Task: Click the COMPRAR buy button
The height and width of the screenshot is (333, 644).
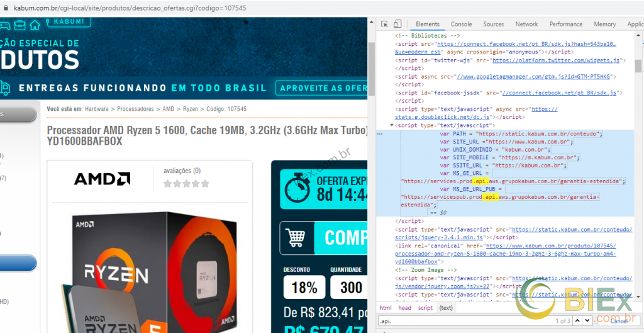Action: click(x=324, y=238)
